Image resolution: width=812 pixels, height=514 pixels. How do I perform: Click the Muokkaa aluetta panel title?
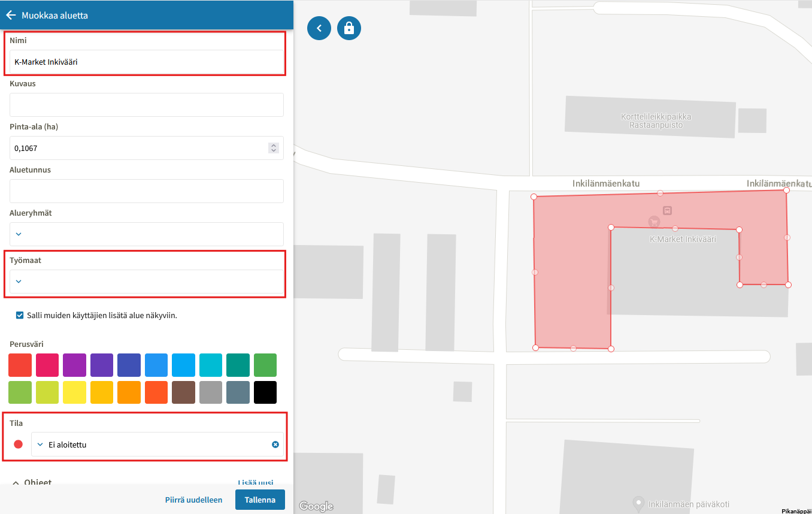(x=55, y=15)
